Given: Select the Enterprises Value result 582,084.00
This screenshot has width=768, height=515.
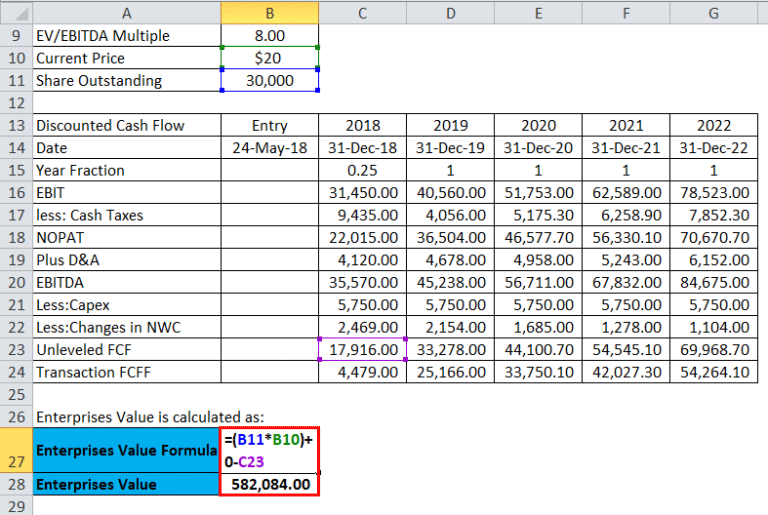Looking at the screenshot, I should 269,484.
